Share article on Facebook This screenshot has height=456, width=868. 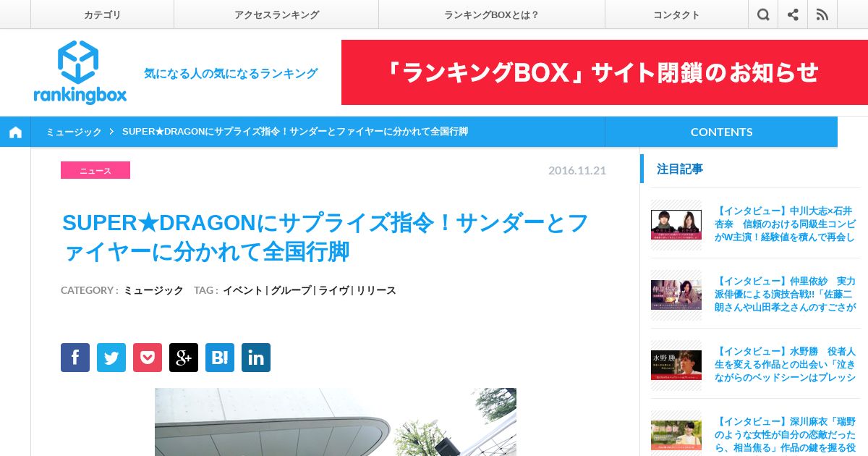(x=75, y=358)
